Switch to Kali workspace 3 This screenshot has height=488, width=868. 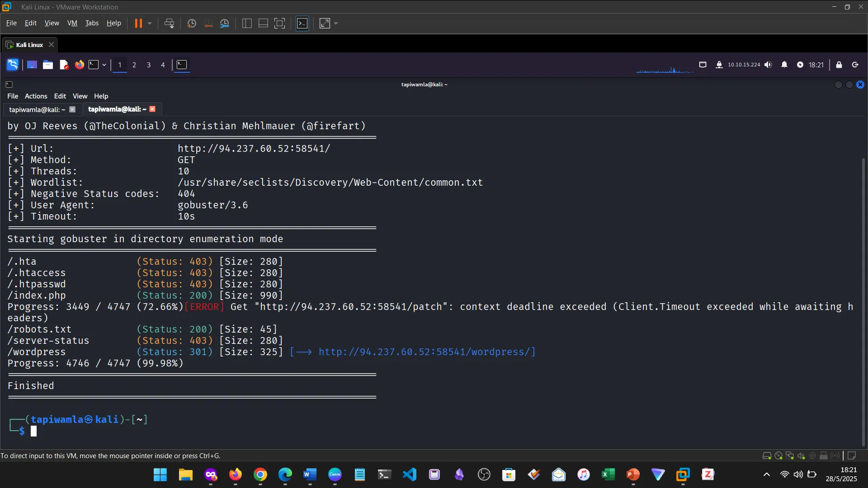pyautogui.click(x=149, y=65)
